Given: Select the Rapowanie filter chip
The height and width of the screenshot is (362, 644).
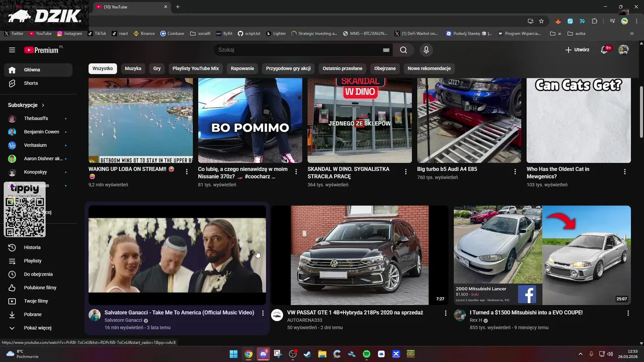Looking at the screenshot, I should 243,68.
